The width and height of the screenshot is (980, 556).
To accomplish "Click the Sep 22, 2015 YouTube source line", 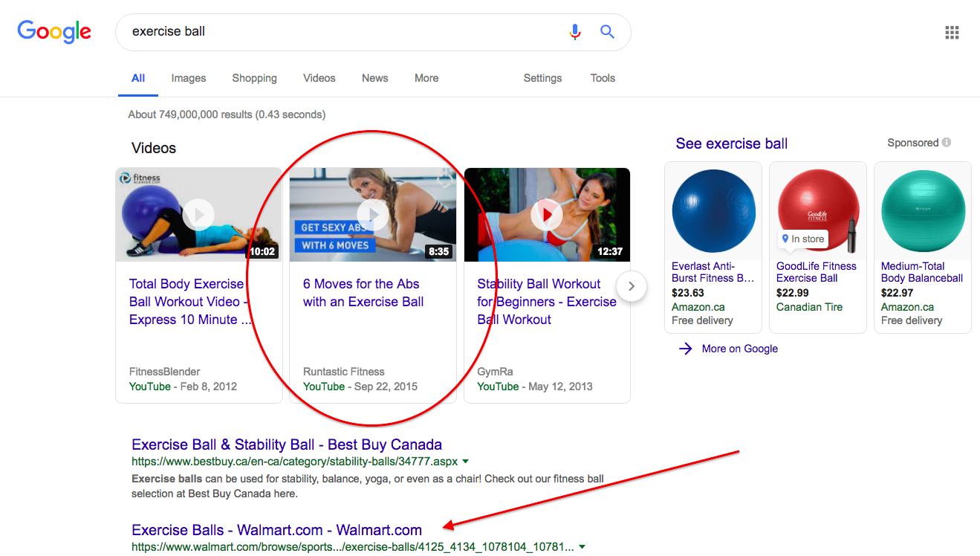I will pos(360,387).
